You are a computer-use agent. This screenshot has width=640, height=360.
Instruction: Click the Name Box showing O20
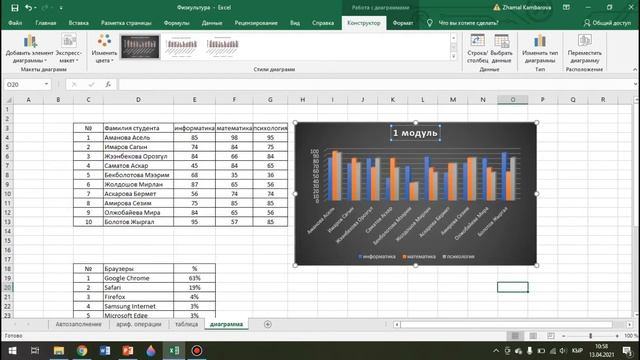pos(23,84)
